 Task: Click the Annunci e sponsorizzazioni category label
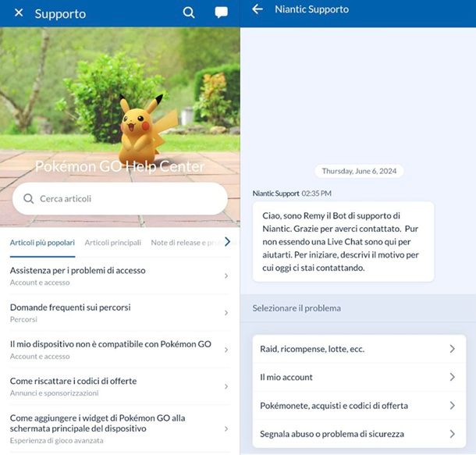54,393
